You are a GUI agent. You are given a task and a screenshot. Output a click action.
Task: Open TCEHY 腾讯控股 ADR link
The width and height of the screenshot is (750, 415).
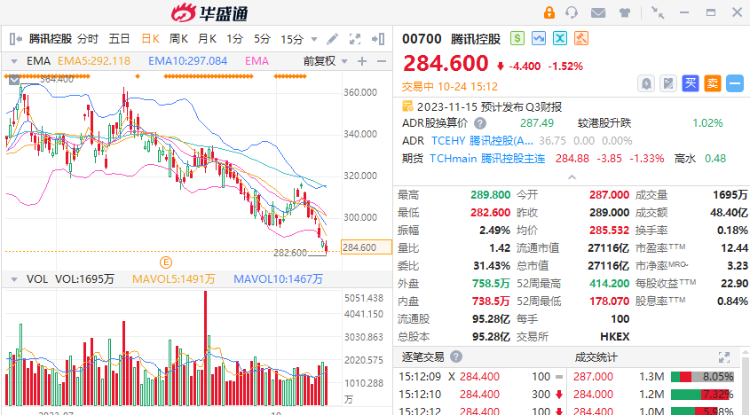(x=482, y=141)
